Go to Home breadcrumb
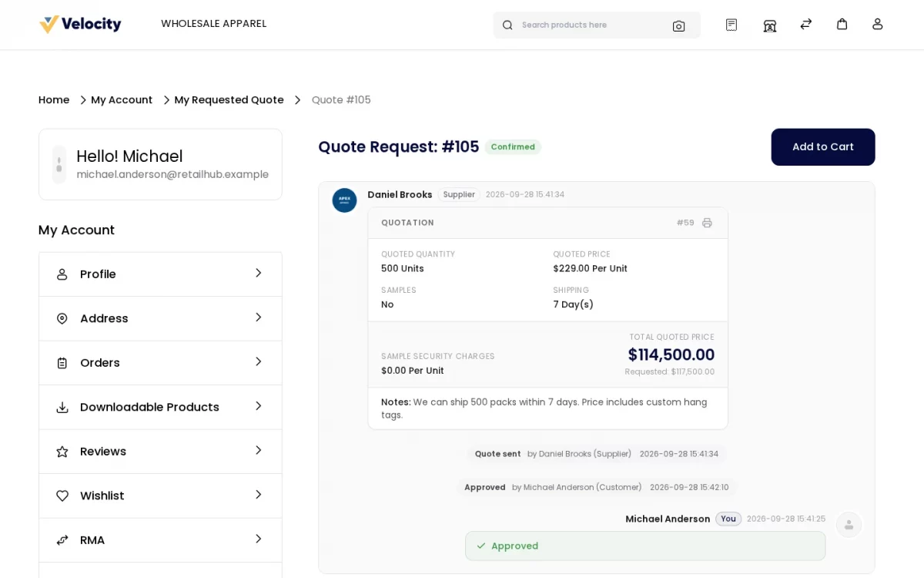This screenshot has height=578, width=924. [54, 100]
